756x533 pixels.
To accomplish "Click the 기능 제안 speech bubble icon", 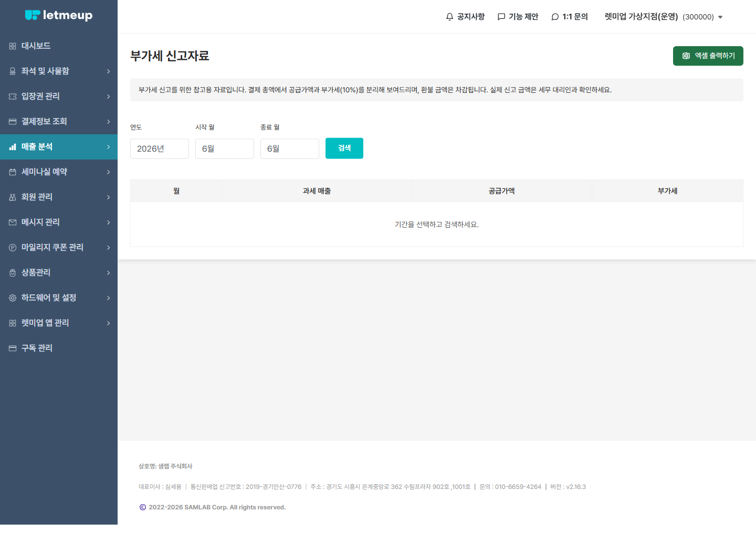I will [x=501, y=17].
